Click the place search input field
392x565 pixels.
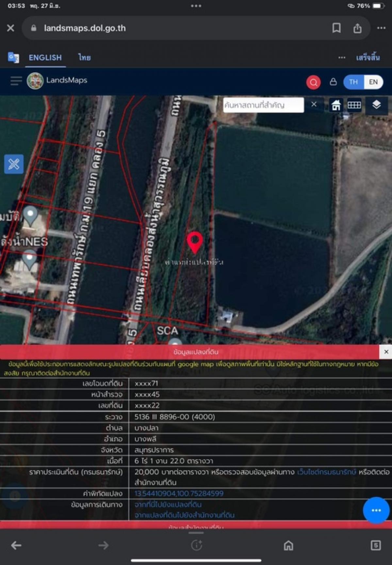[x=263, y=105]
